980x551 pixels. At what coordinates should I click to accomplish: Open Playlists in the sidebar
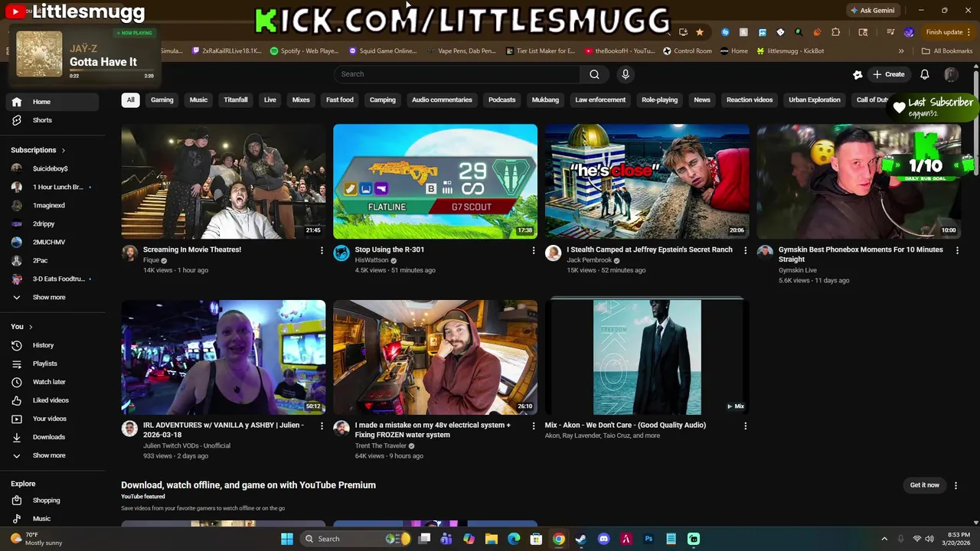click(53, 364)
